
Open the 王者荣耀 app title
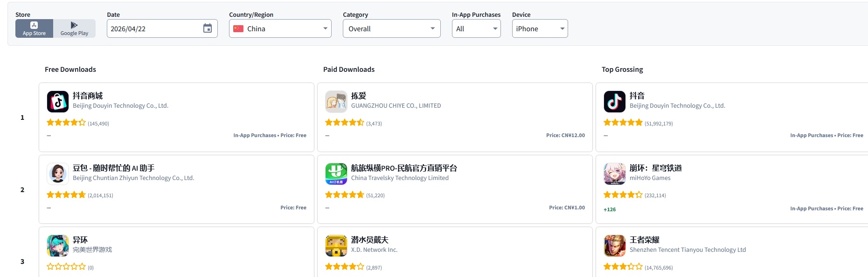pyautogui.click(x=645, y=240)
